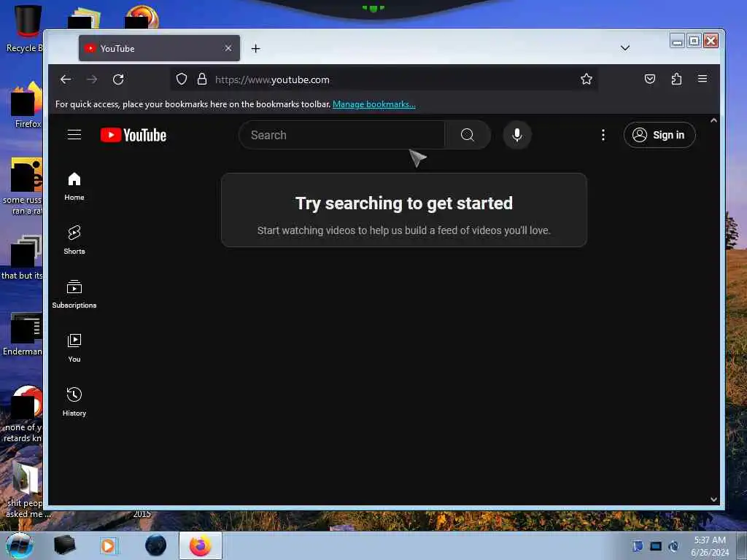Maximize the Firefox window
Image resolution: width=747 pixels, height=560 pixels.
point(694,41)
